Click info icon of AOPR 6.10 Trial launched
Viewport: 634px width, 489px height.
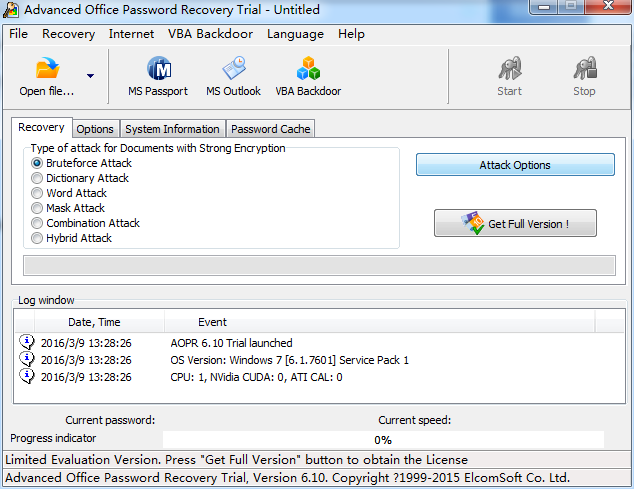[x=27, y=342]
